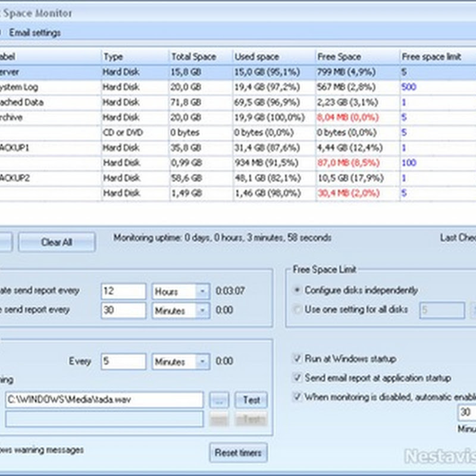Uncheck the automatic enable when monitoring is disabled option

pos(297,396)
